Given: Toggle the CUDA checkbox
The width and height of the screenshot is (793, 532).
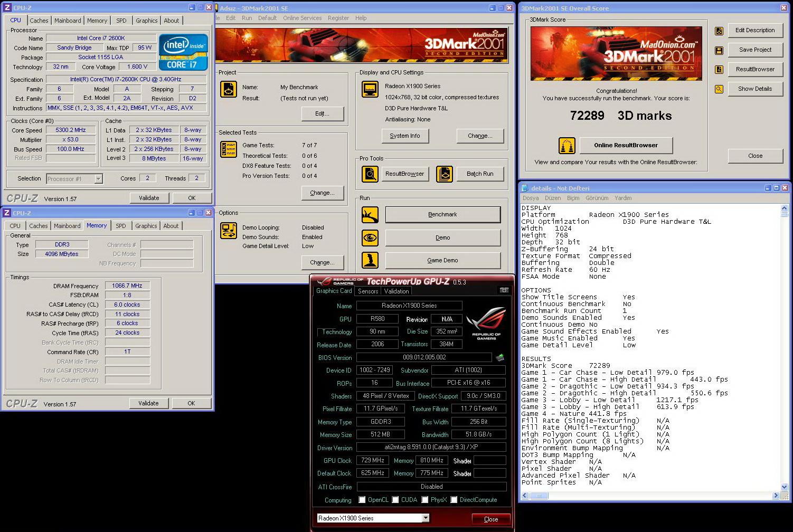Looking at the screenshot, I should click(395, 500).
